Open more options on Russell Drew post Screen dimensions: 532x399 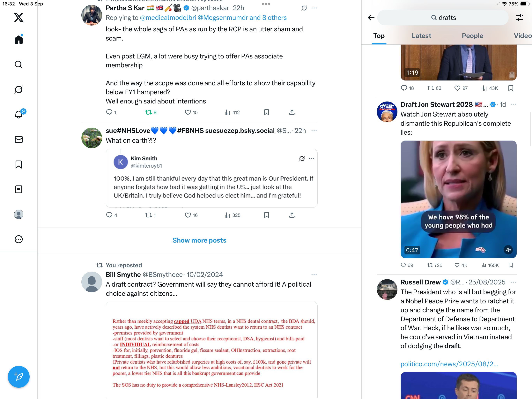(513, 282)
